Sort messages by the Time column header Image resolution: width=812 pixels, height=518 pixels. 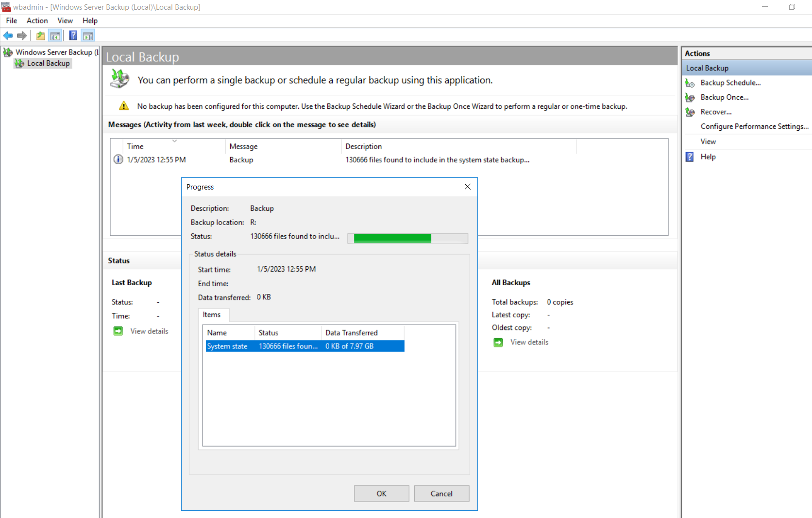point(135,146)
